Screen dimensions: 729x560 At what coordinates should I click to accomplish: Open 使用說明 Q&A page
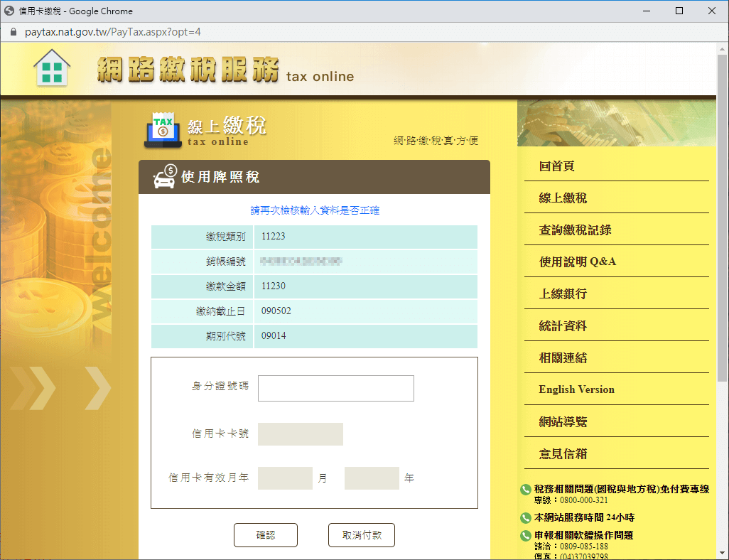[578, 262]
